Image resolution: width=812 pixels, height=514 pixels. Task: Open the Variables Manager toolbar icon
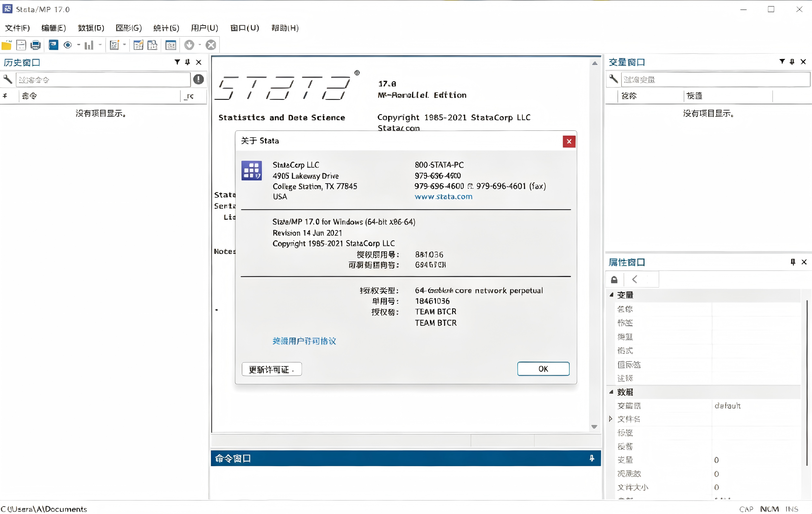171,45
